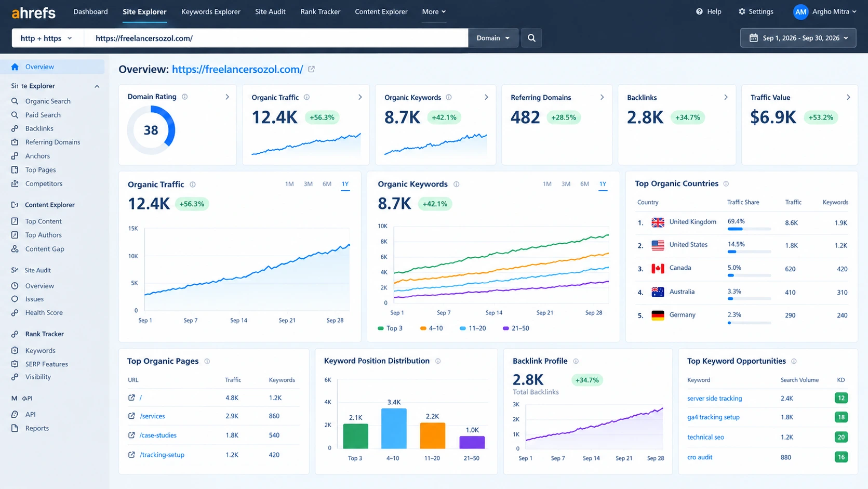Go to the Rank Tracker tab
The height and width of the screenshot is (489, 868).
[321, 11]
